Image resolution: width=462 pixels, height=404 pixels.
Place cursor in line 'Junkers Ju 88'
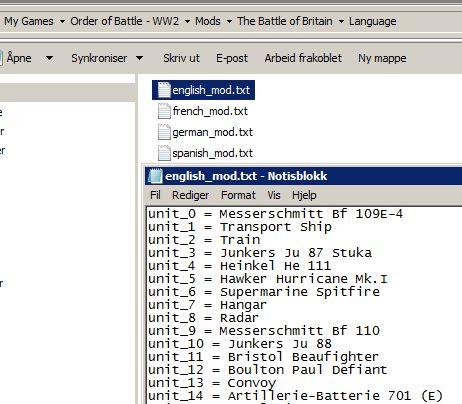click(240, 344)
